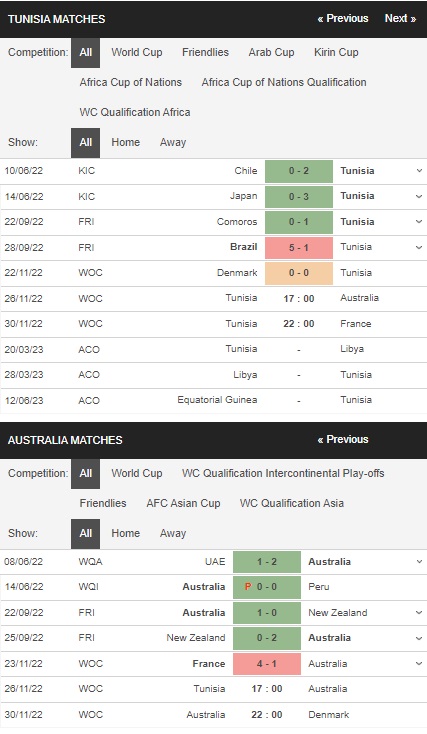Filter Australia matches by AFC Asian Cup

point(183,503)
